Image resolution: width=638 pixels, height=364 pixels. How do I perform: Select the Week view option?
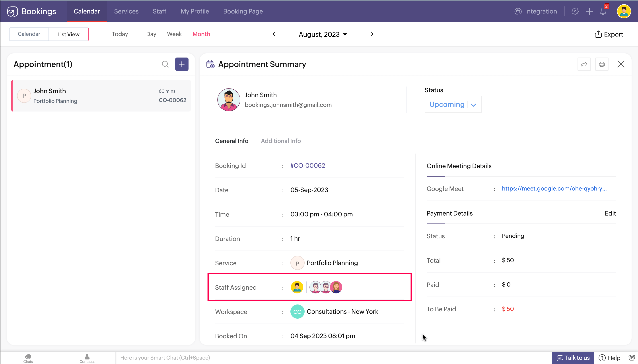pyautogui.click(x=174, y=34)
